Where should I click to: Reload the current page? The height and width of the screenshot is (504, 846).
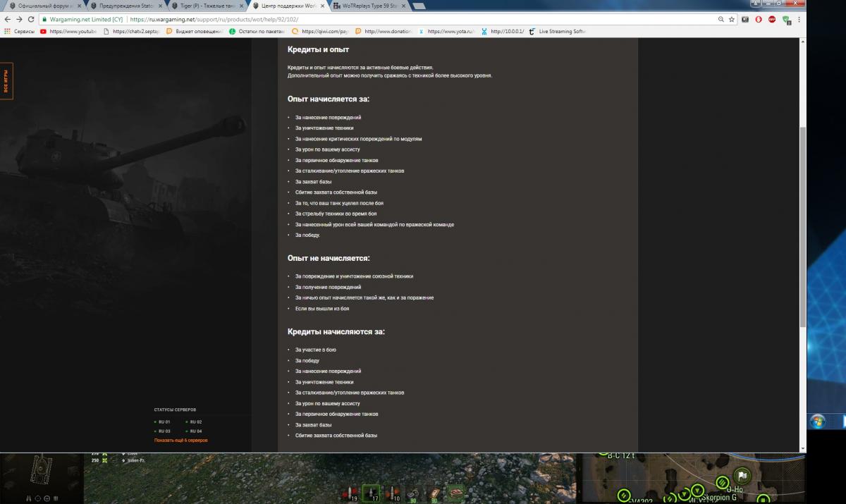click(x=31, y=20)
